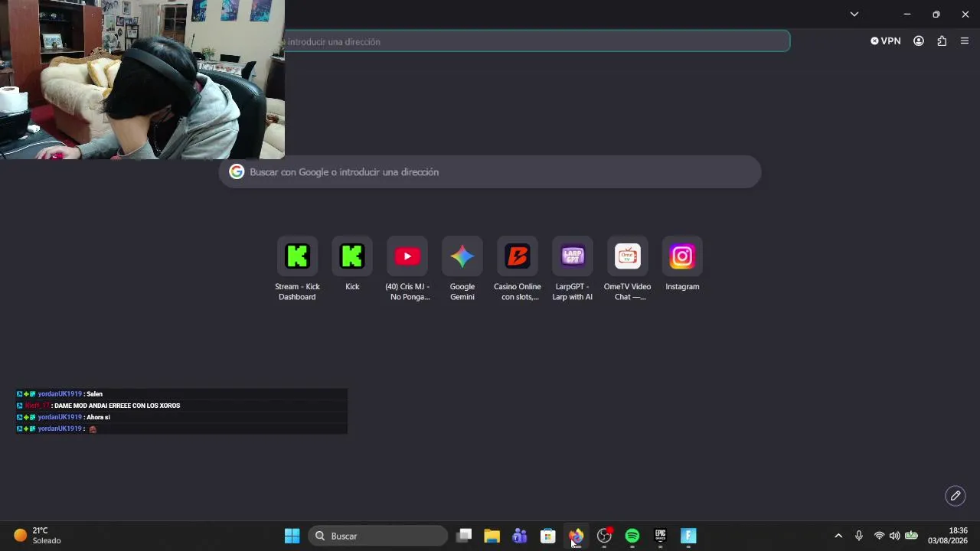Viewport: 980px width, 551px height.
Task: Click the chat message "Salen"
Action: (x=94, y=394)
